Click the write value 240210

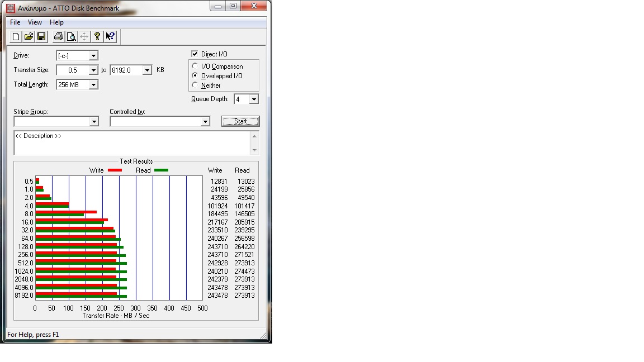click(217, 271)
